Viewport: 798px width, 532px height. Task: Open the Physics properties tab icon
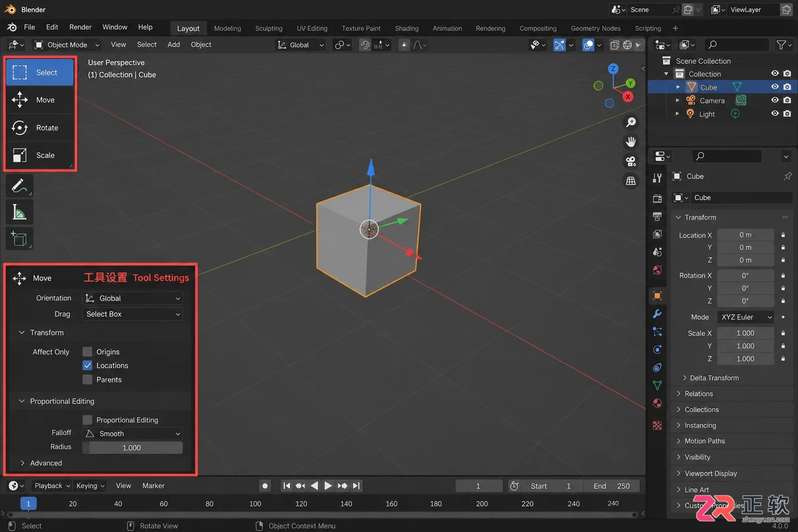tap(657, 350)
